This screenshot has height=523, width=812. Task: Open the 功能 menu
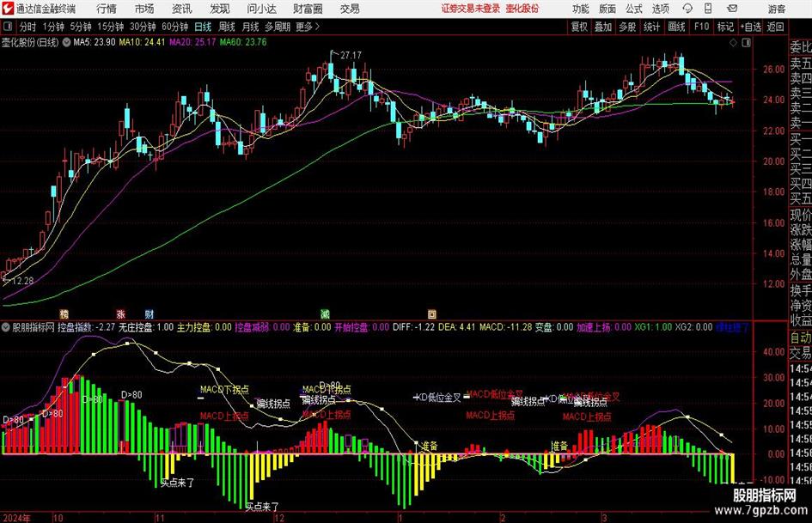click(x=581, y=9)
